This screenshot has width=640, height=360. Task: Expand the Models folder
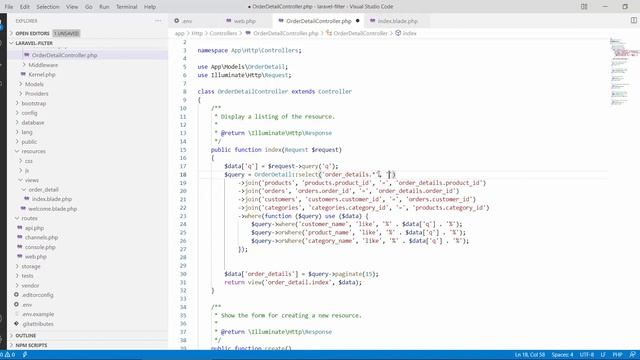click(x=20, y=84)
